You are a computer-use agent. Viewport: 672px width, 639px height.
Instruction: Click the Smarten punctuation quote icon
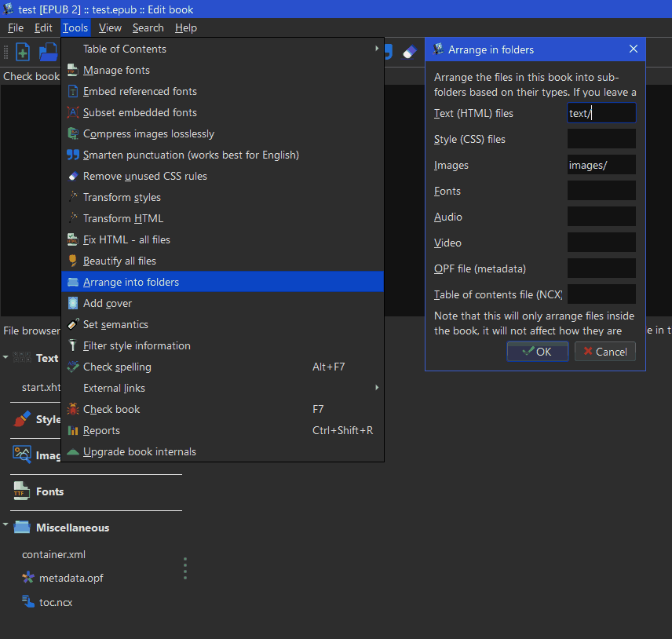[x=73, y=155]
